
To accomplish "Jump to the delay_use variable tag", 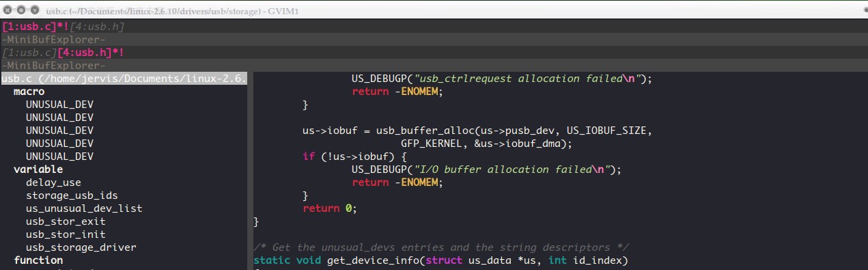I will click(53, 183).
